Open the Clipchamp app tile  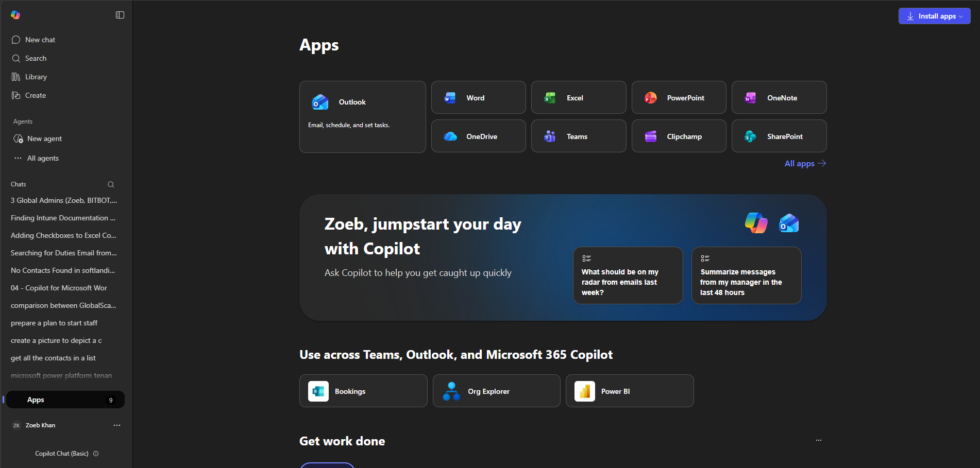[x=679, y=136]
